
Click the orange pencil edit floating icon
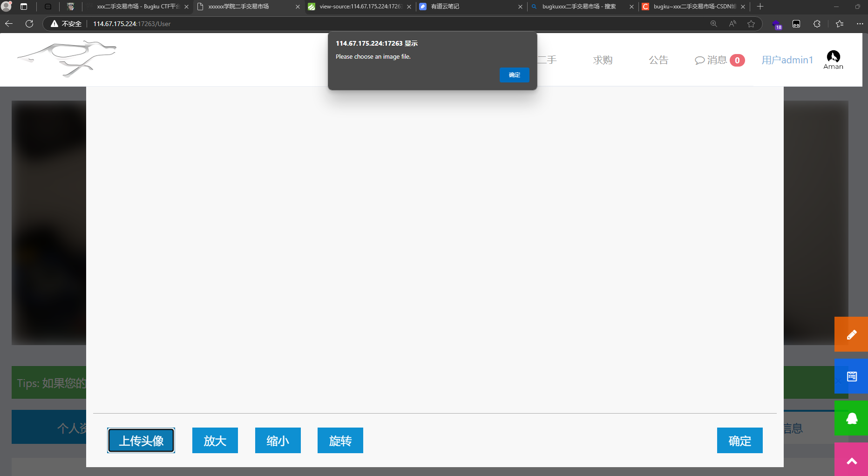click(x=851, y=334)
